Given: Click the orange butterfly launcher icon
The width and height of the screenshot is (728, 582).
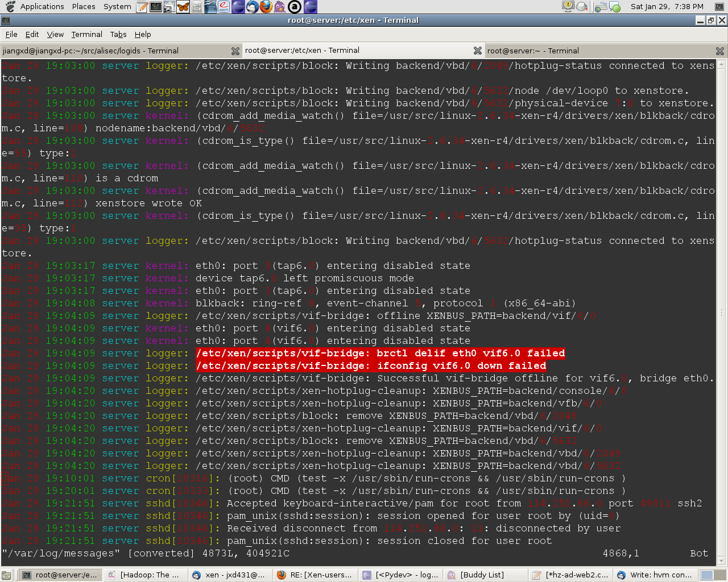Looking at the screenshot, I should tap(183, 7).
